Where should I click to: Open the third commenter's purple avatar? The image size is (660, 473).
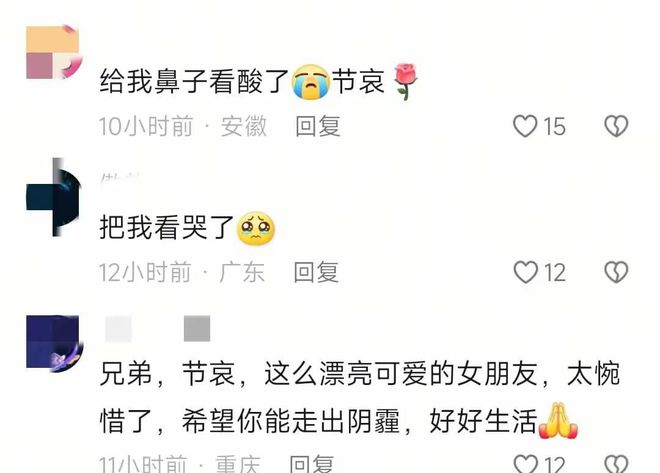coord(53,343)
